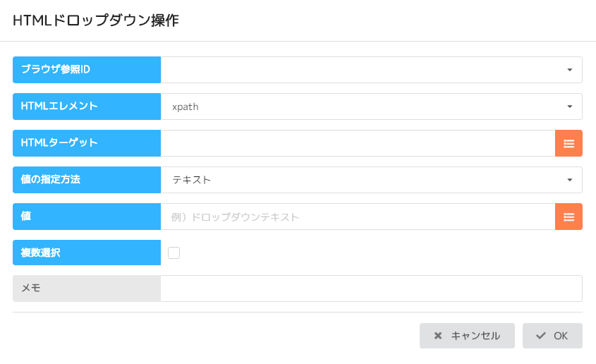Click the ブラウザ参照ID label
596x364 pixels.
[56, 69]
